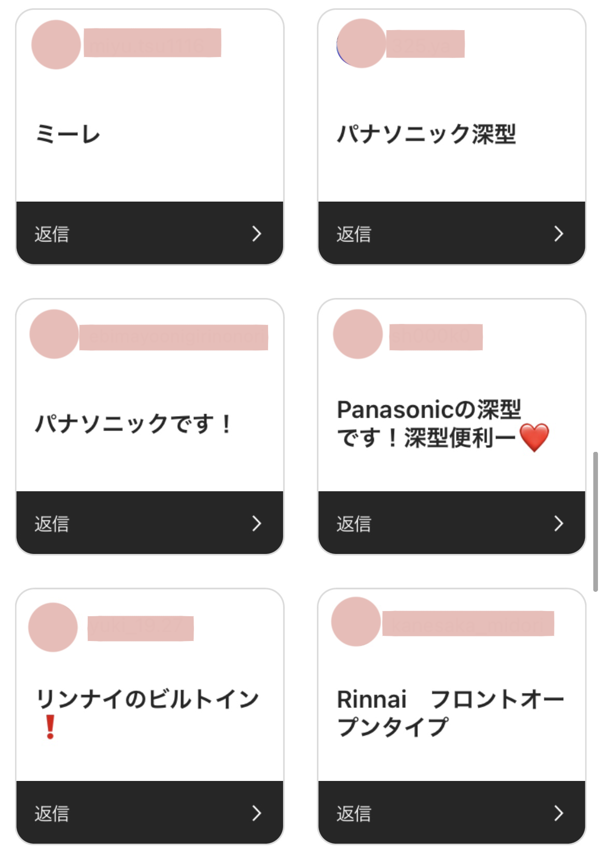Image resolution: width=599 pixels, height=868 pixels.
Task: Open the profile picture on the Panasonicの深型 card
Action: tap(358, 334)
